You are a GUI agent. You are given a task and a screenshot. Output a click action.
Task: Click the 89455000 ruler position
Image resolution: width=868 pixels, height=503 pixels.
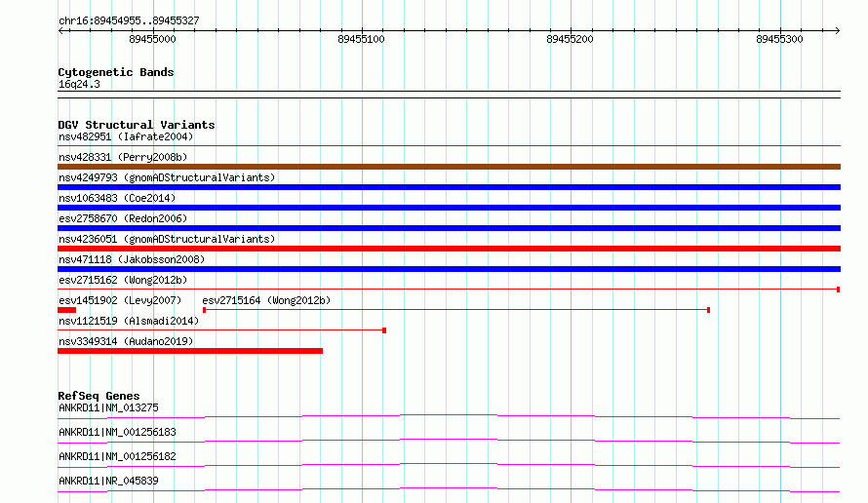point(152,39)
